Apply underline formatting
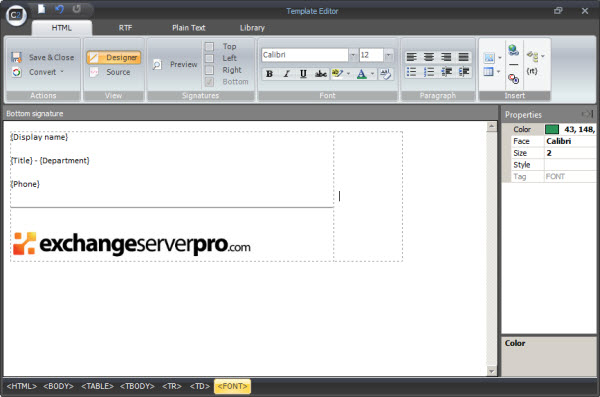The width and height of the screenshot is (600, 397). (x=303, y=74)
